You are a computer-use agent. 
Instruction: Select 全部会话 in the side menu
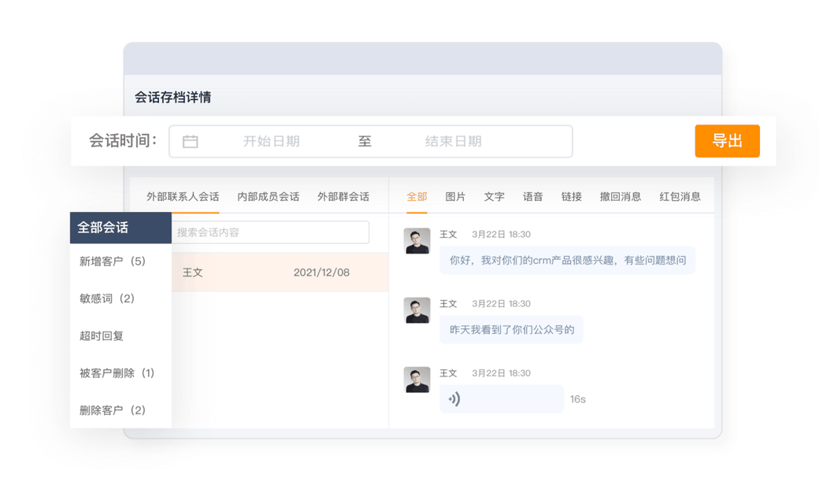point(120,228)
